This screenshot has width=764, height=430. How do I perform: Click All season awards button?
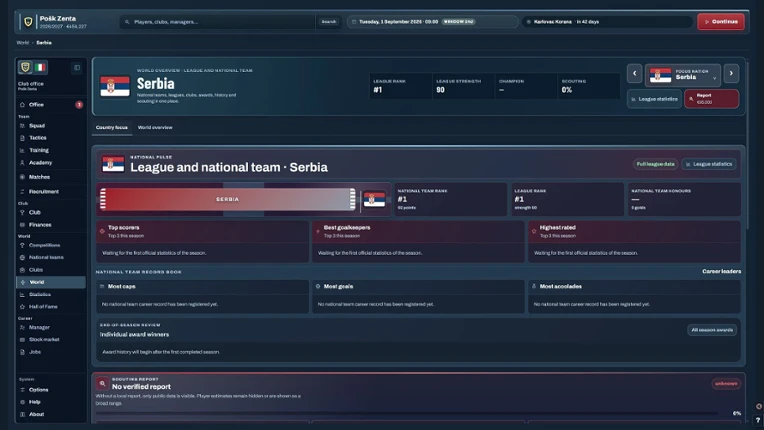(x=712, y=330)
